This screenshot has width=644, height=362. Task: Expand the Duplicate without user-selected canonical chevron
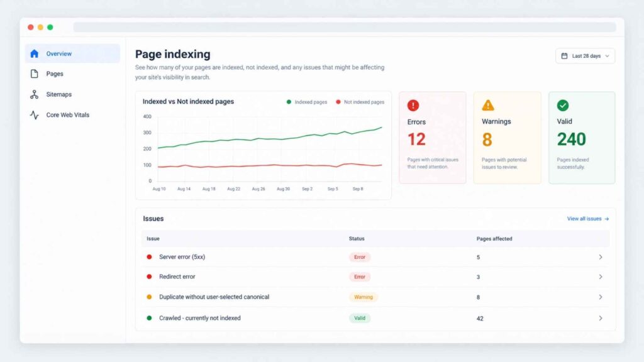coord(601,297)
